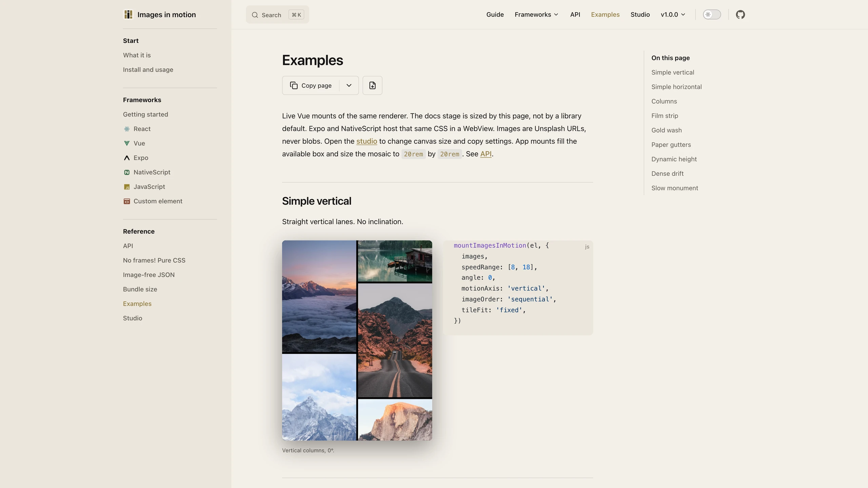Open the v1.0.0 version dropdown
Viewport: 868px width, 488px height.
click(x=673, y=15)
